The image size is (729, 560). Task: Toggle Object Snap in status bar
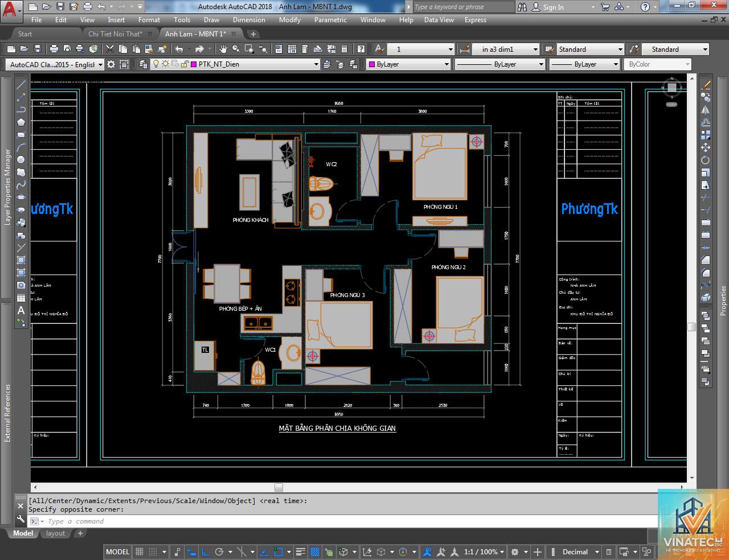(279, 551)
